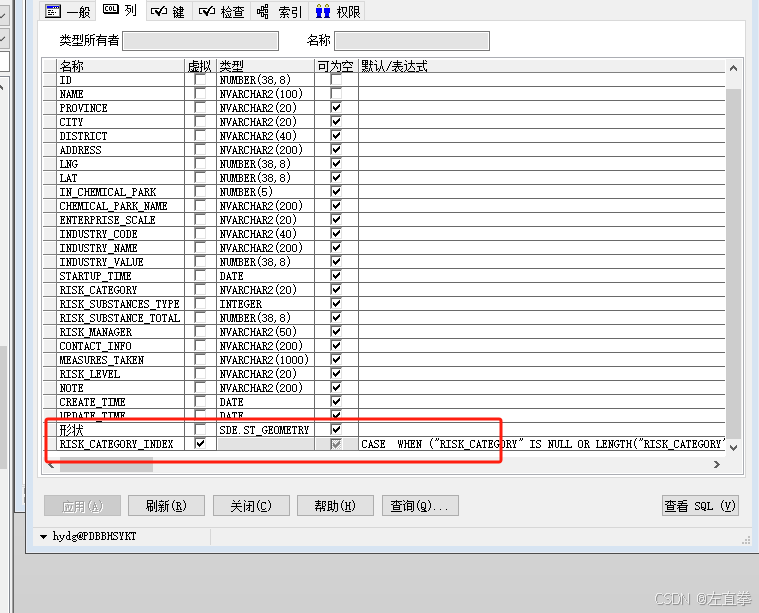
Task: Click the NVARCHAR2(1000) type cell
Action: click(x=265, y=360)
